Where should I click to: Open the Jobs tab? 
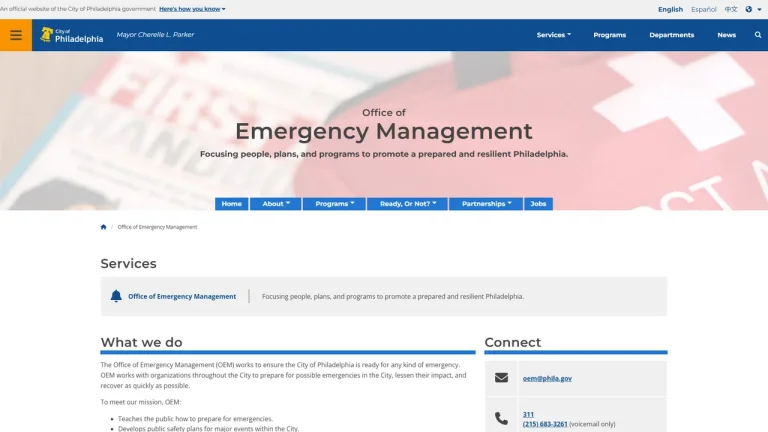[x=538, y=204]
